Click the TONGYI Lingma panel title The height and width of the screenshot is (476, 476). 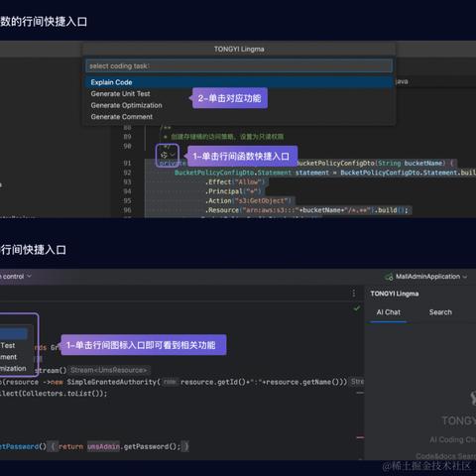(395, 294)
